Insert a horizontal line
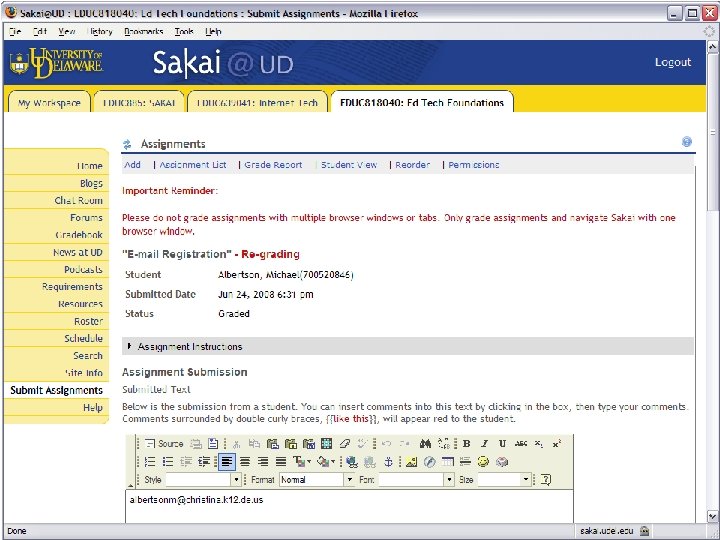This screenshot has height=540, width=720. click(x=466, y=461)
